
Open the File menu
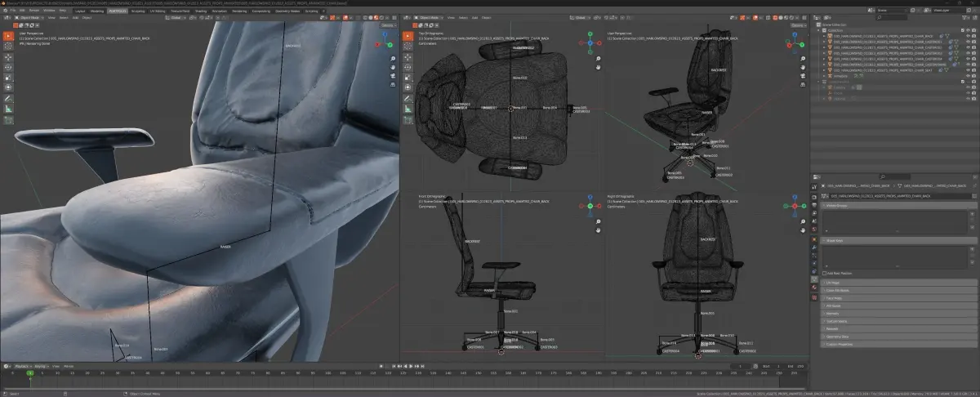pyautogui.click(x=12, y=11)
